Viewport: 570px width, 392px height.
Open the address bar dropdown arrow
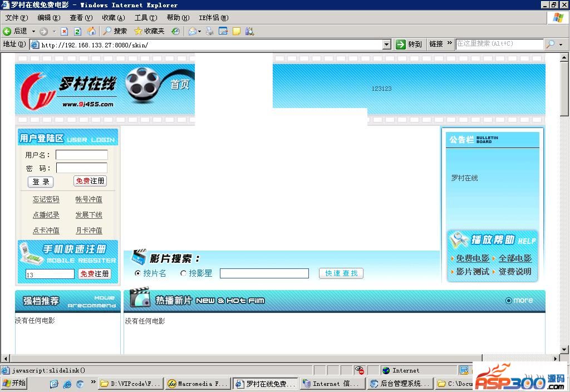(x=386, y=45)
